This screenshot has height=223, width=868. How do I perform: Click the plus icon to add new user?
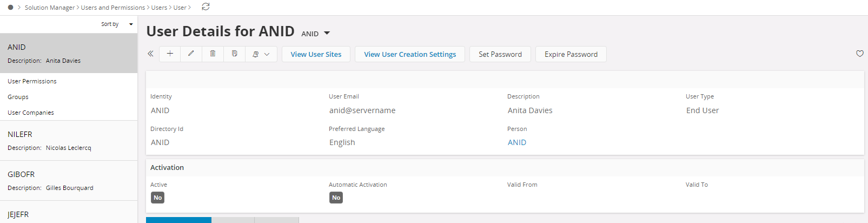(170, 54)
